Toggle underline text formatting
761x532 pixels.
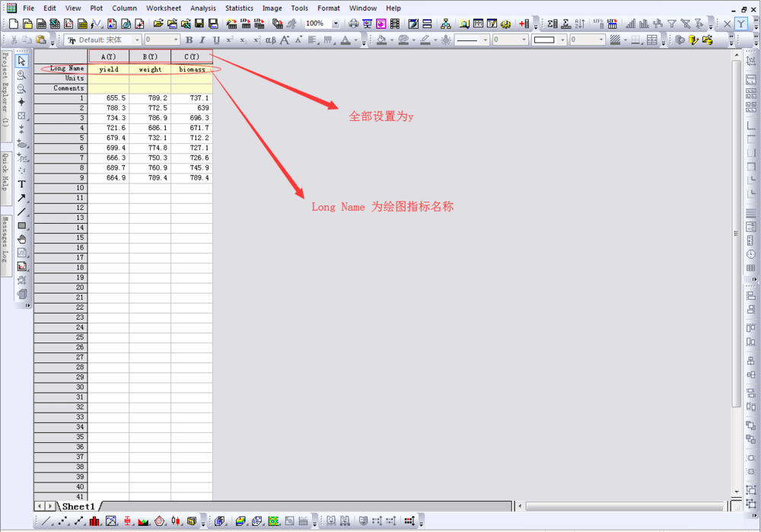coord(216,40)
